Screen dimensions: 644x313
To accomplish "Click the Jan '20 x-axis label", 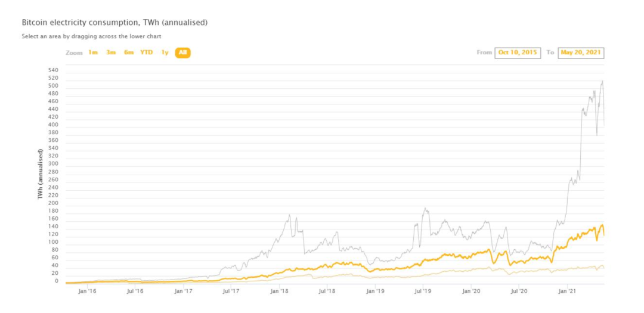I will click(x=471, y=291).
